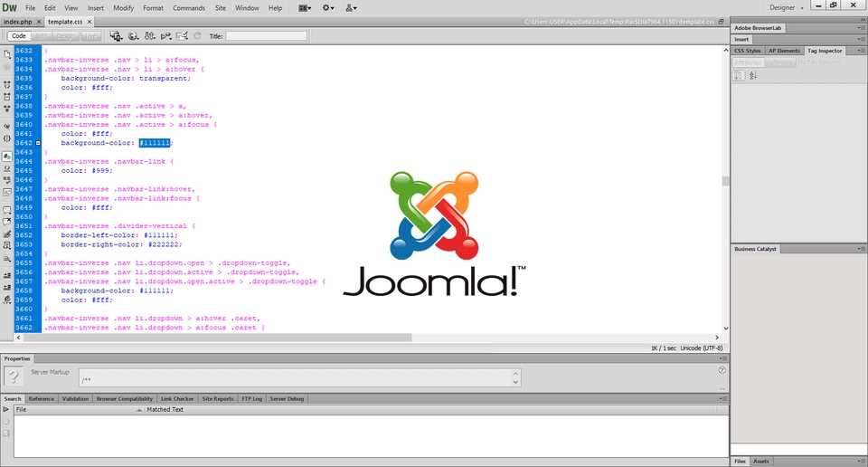The width and height of the screenshot is (868, 467).
Task: Open Business Catalyst panel options menu
Action: click(x=862, y=249)
